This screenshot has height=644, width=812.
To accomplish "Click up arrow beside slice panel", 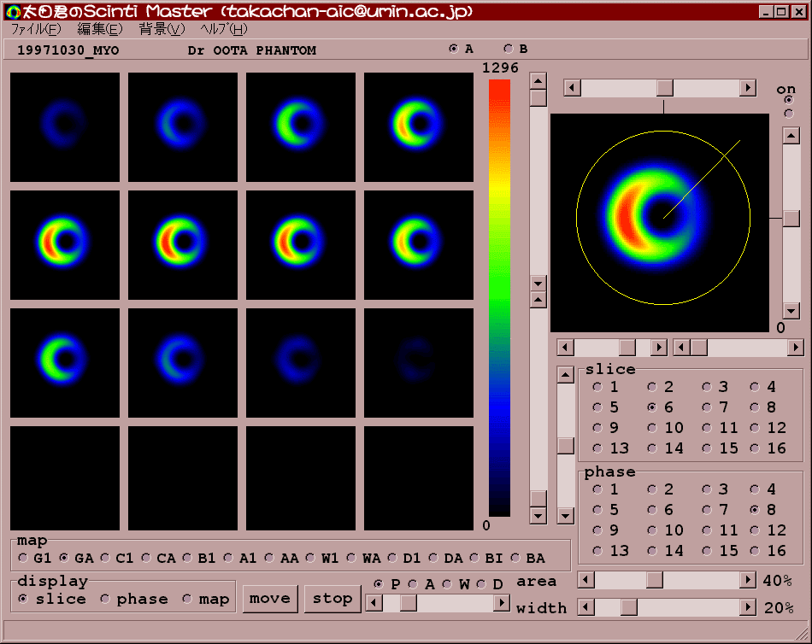I will (565, 375).
